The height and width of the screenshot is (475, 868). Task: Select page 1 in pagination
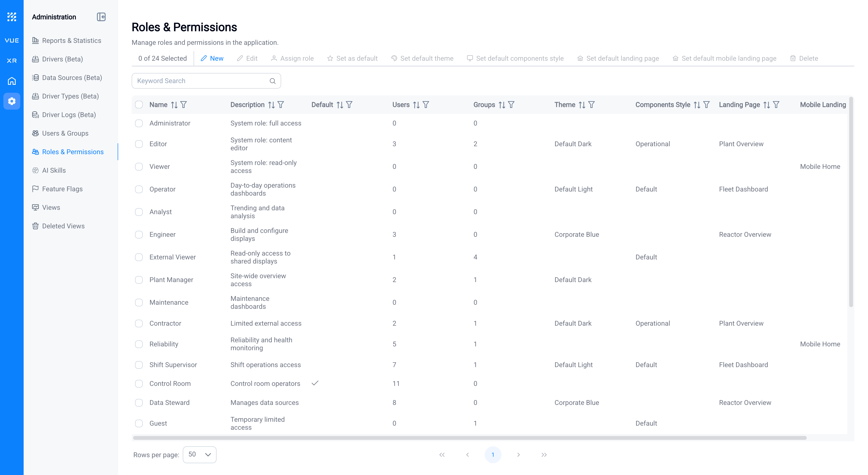[493, 455]
